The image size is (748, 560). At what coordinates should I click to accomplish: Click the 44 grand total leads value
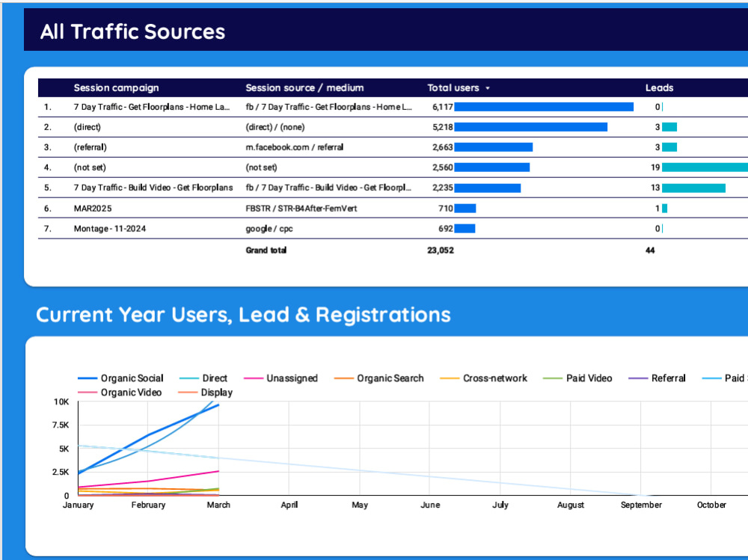point(650,250)
